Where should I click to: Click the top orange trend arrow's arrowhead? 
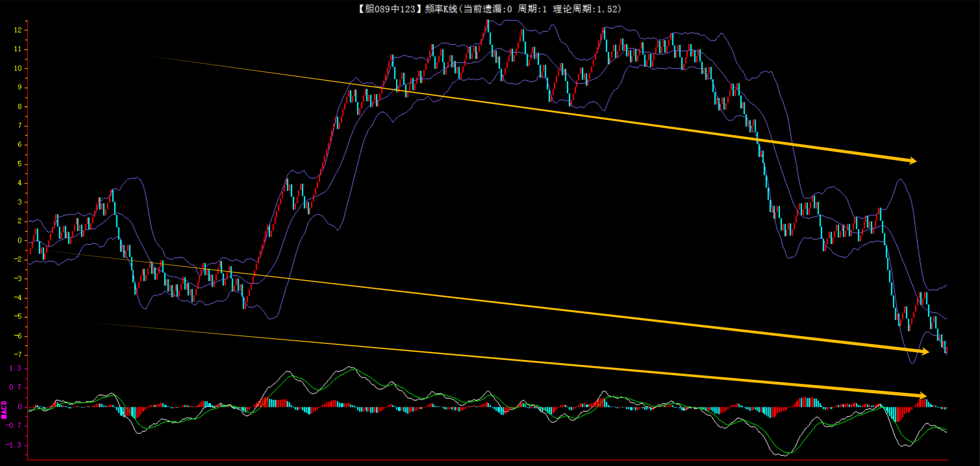point(912,161)
